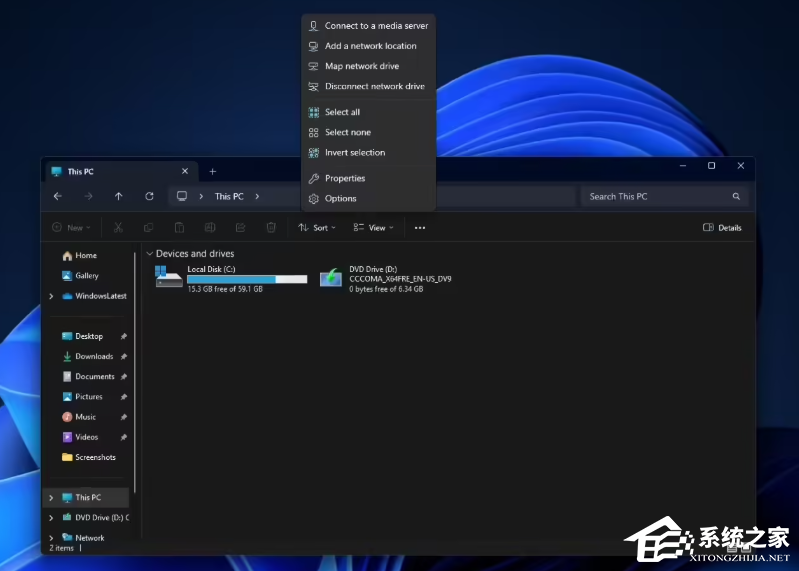
Task: Expand the DVD Drive (D:) tree node
Action: coord(51,518)
